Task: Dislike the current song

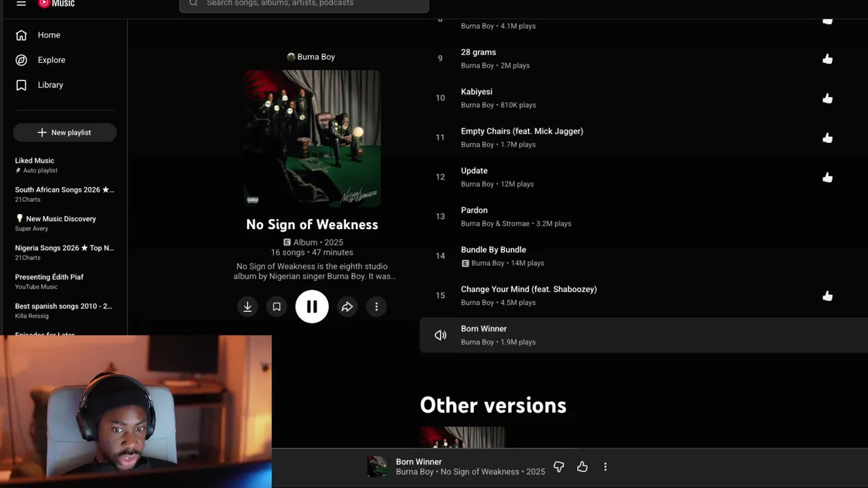Action: coord(559,467)
